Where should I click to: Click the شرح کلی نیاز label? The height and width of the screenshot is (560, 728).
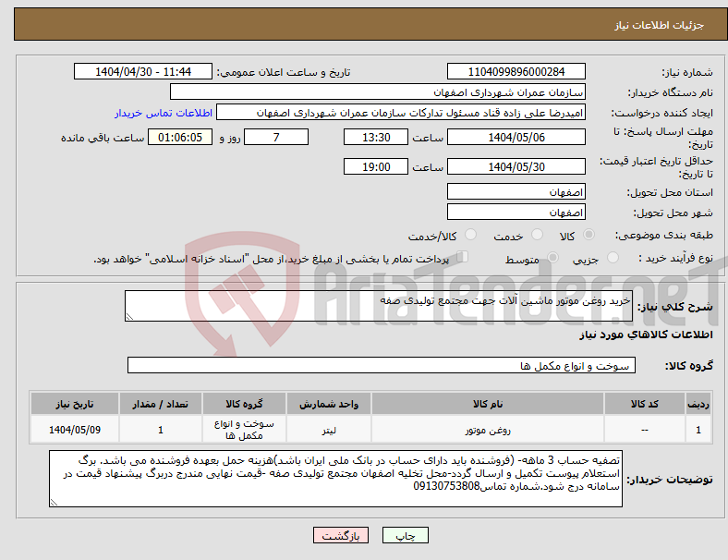pyautogui.click(x=674, y=306)
